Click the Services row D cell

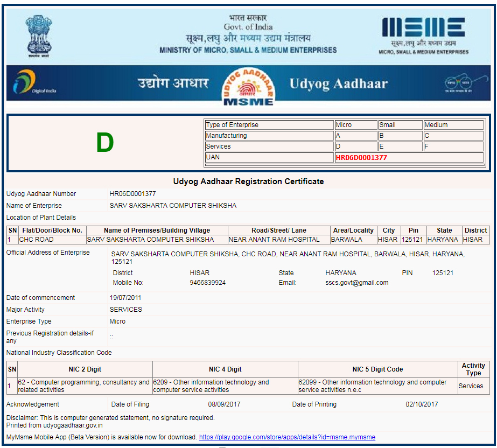coord(355,146)
